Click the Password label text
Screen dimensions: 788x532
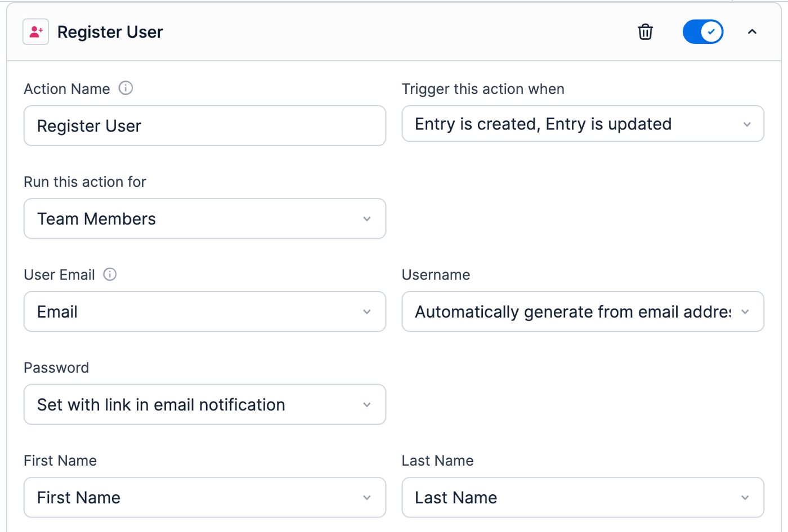pos(56,368)
